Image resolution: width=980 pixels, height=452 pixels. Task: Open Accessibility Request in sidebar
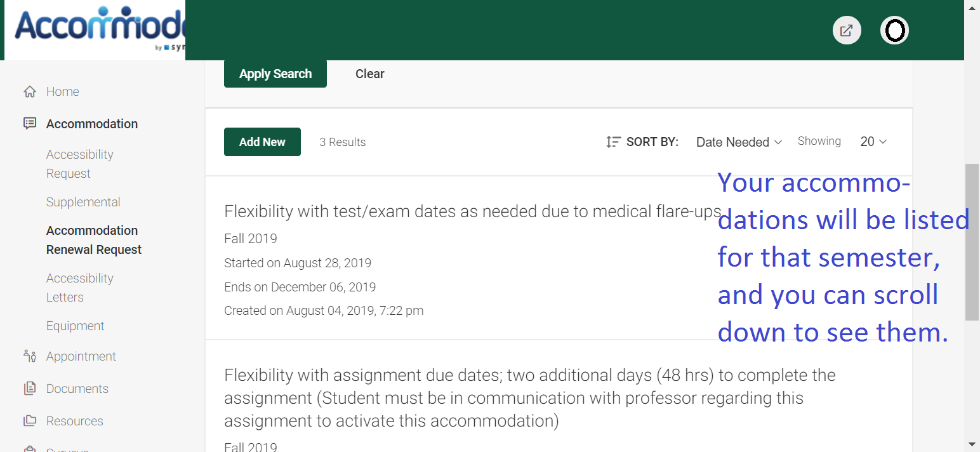coord(79,164)
